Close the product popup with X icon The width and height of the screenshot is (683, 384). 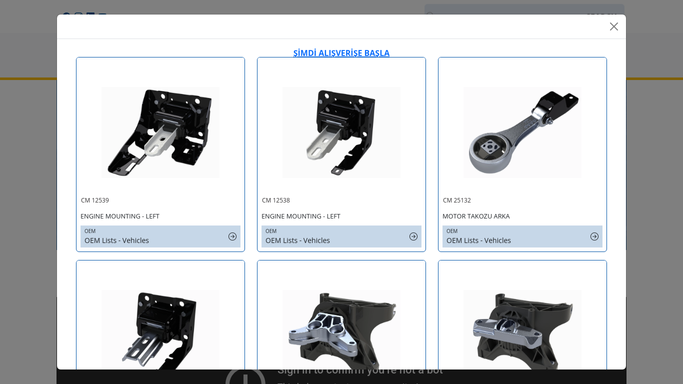point(614,27)
